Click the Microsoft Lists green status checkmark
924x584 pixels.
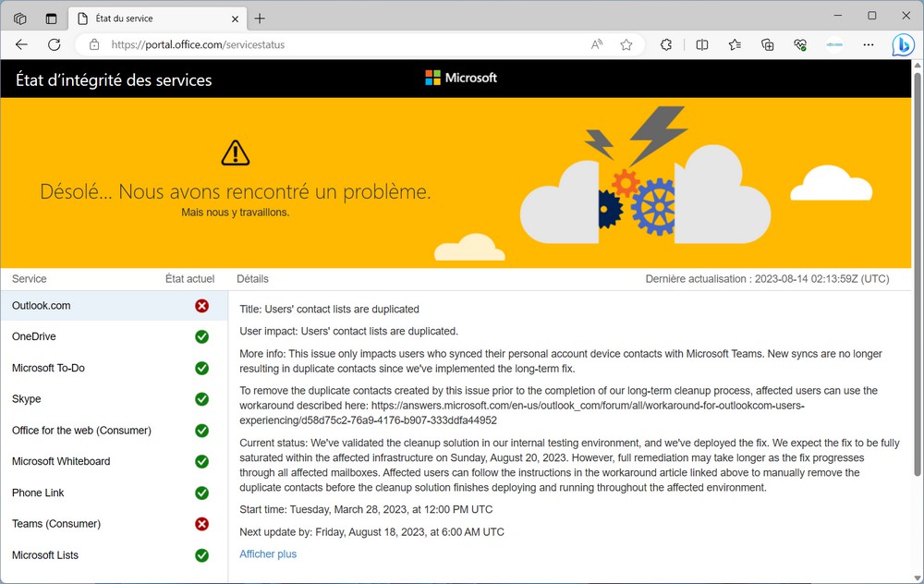[201, 555]
